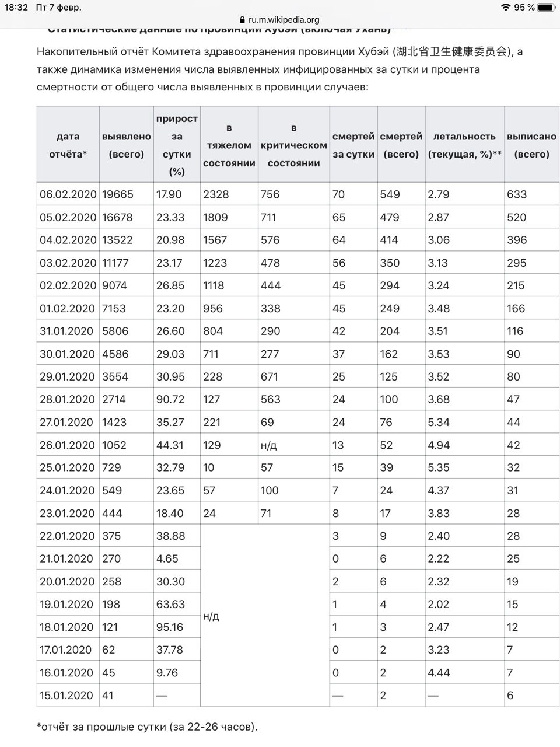
Task: Tap the ru.m.wikipedia.org address field
Action: (x=283, y=19)
